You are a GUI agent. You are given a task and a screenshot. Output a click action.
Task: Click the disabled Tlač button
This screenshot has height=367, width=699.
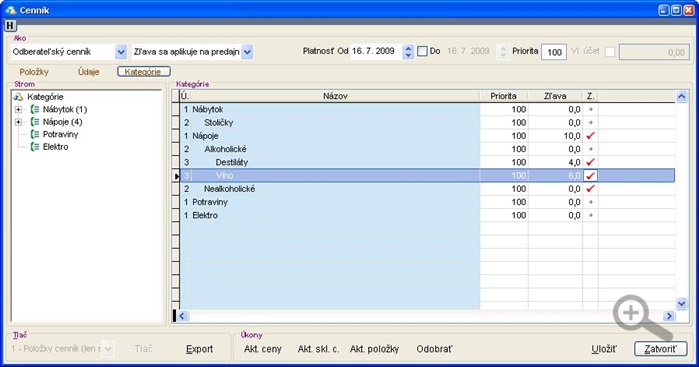coord(144,349)
